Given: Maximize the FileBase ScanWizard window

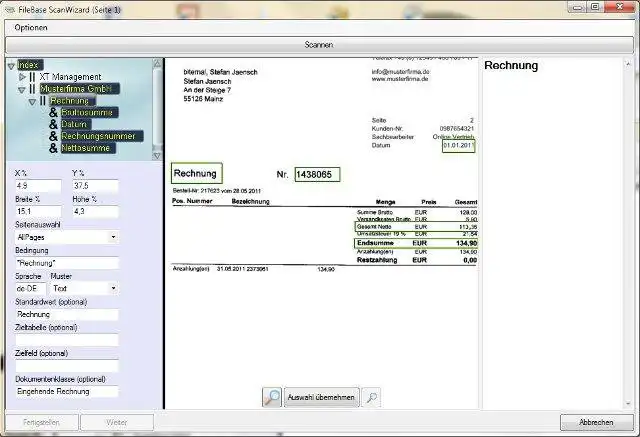Looking at the screenshot, I should pos(595,7).
